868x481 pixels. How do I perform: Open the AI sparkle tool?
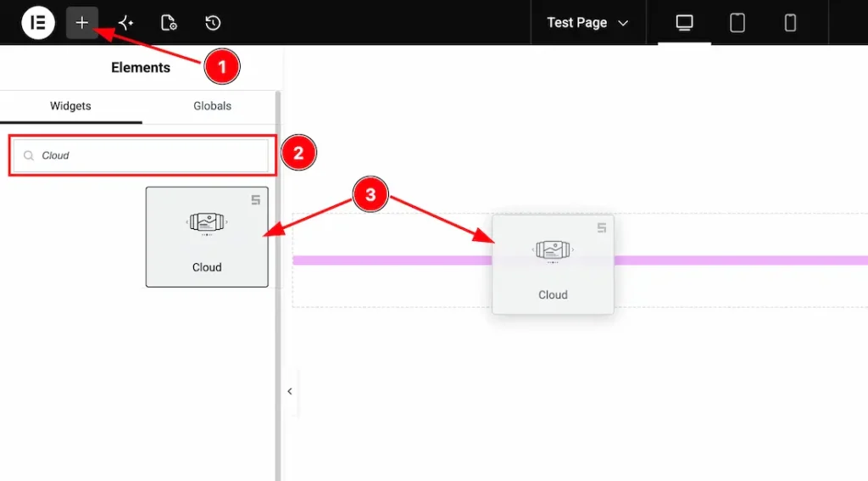(125, 23)
